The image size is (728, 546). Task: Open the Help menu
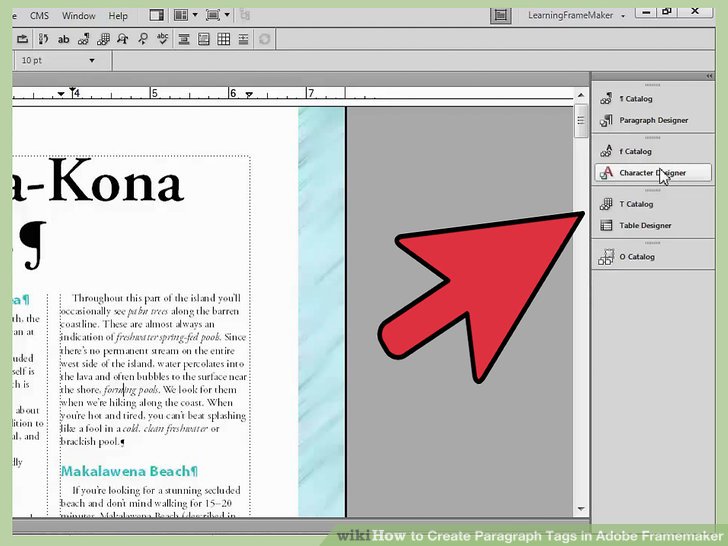118,16
